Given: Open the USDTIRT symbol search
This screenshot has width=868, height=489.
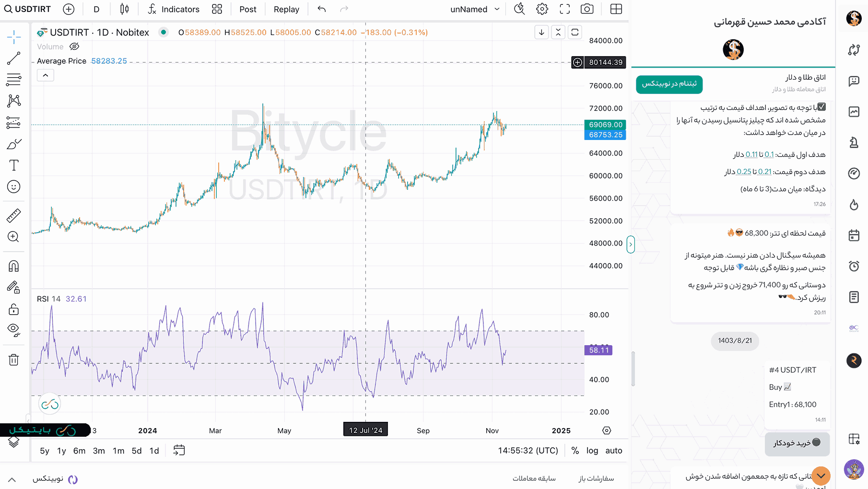Looking at the screenshot, I should [x=27, y=9].
